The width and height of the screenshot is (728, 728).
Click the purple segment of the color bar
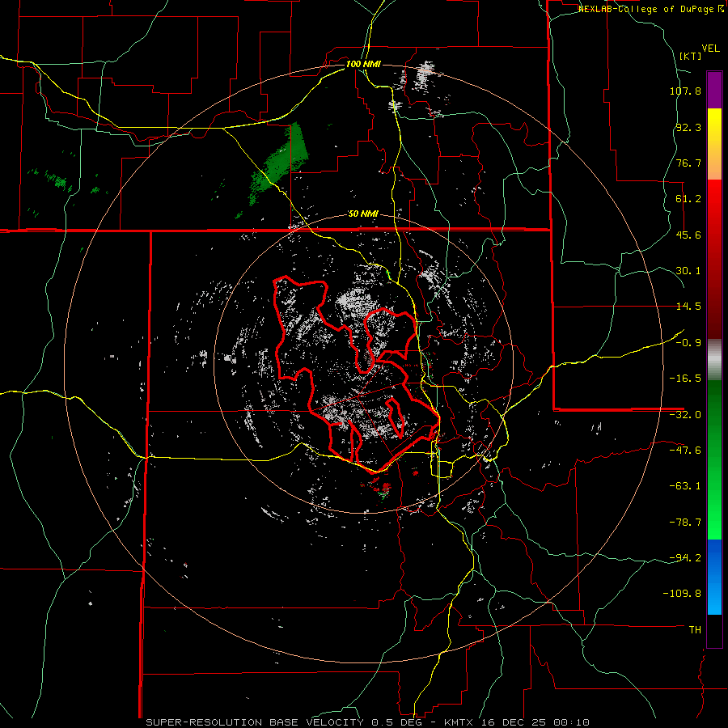[x=714, y=90]
